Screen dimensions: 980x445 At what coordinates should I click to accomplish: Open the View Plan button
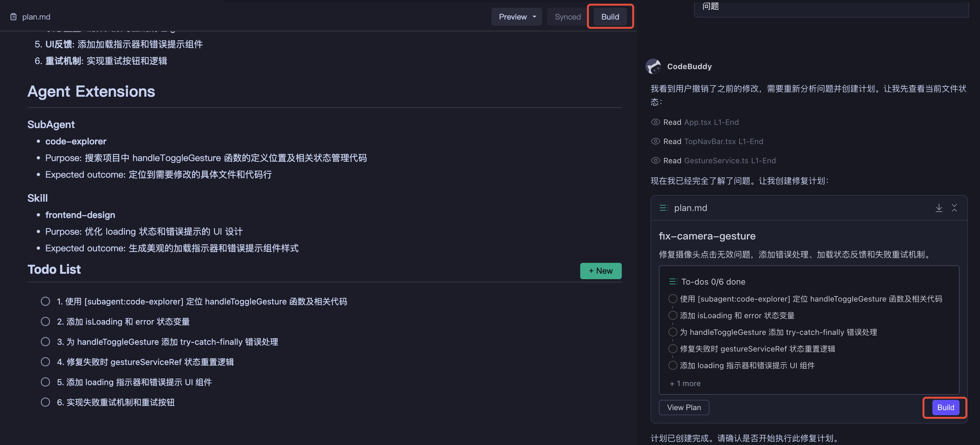684,407
